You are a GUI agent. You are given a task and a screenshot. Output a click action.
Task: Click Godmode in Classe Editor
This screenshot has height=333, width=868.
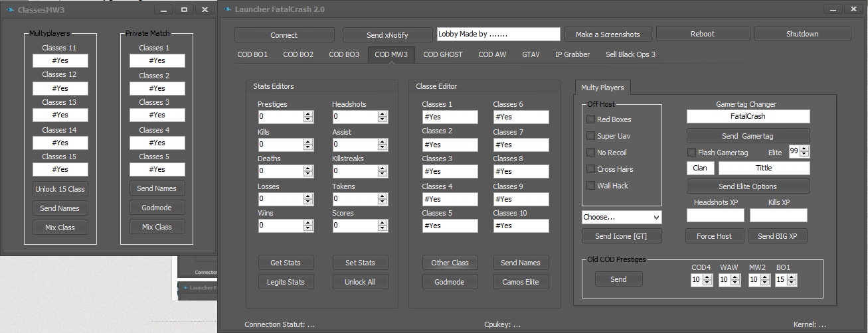point(450,282)
